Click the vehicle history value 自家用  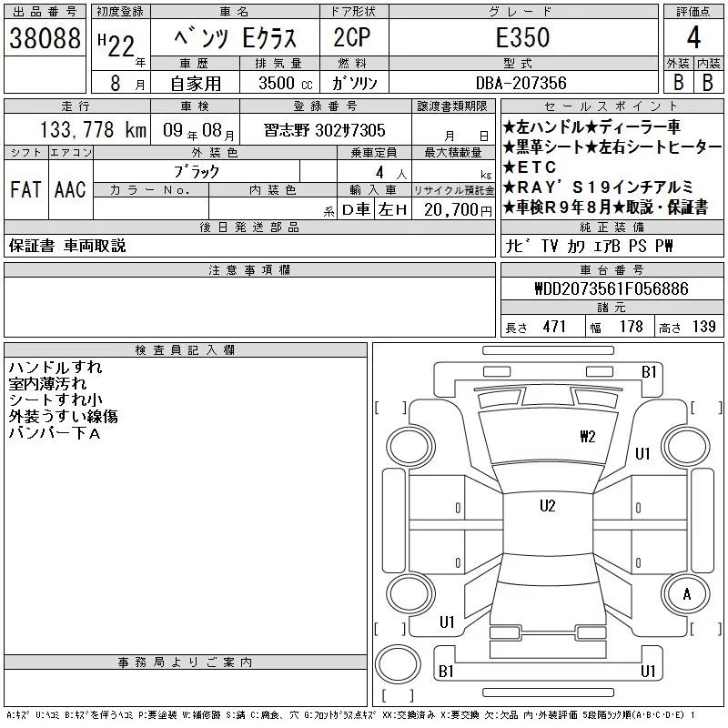tap(196, 84)
